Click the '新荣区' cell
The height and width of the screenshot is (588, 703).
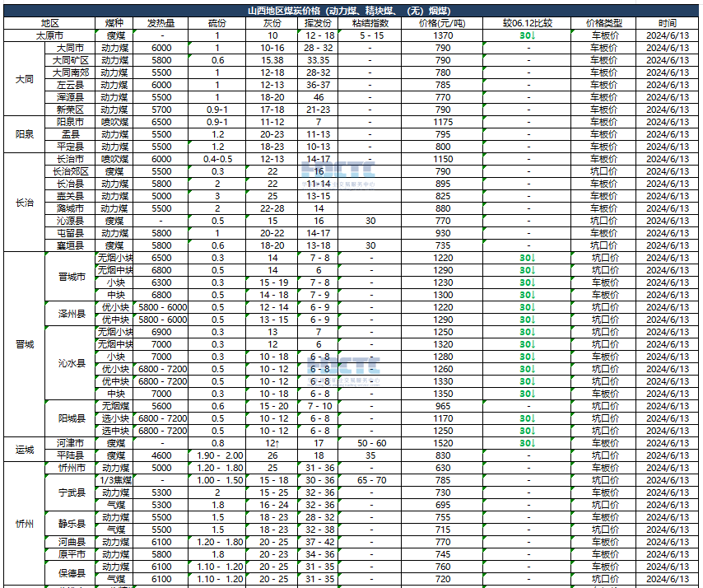pyautogui.click(x=71, y=110)
